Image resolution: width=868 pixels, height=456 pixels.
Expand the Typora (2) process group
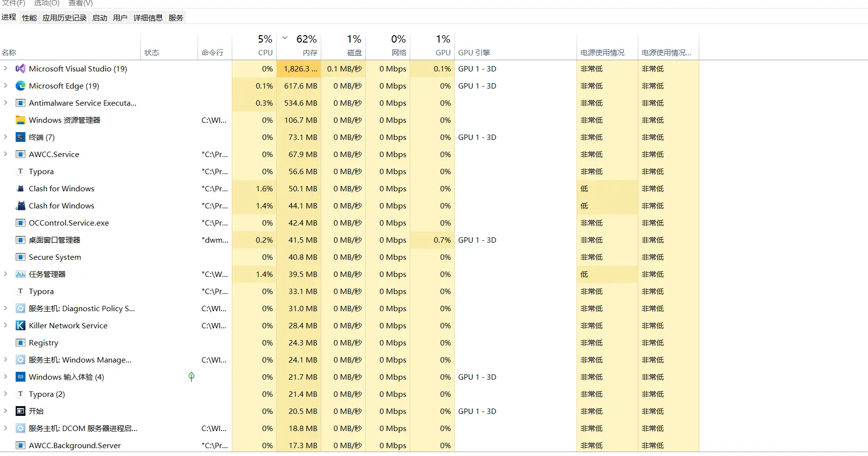5,394
